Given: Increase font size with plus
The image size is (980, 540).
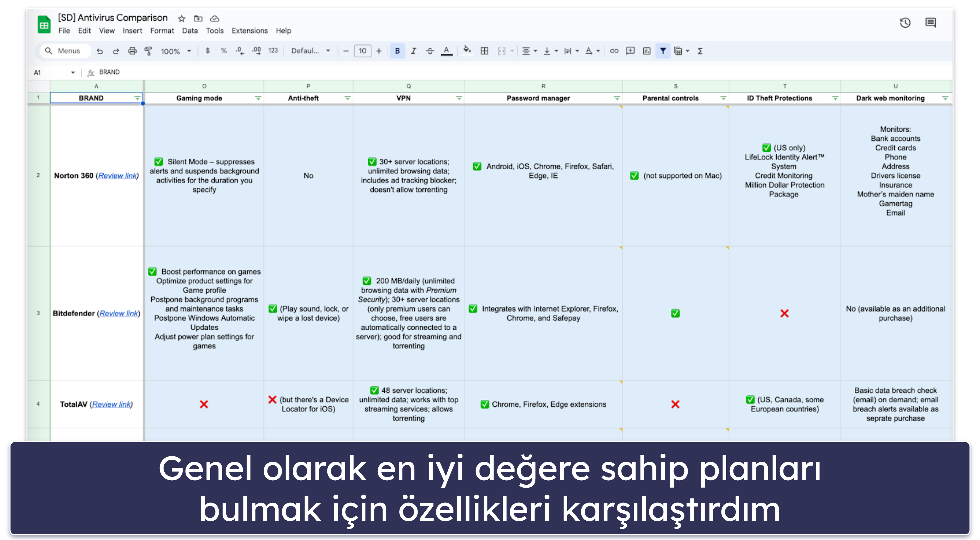Looking at the screenshot, I should click(x=379, y=51).
